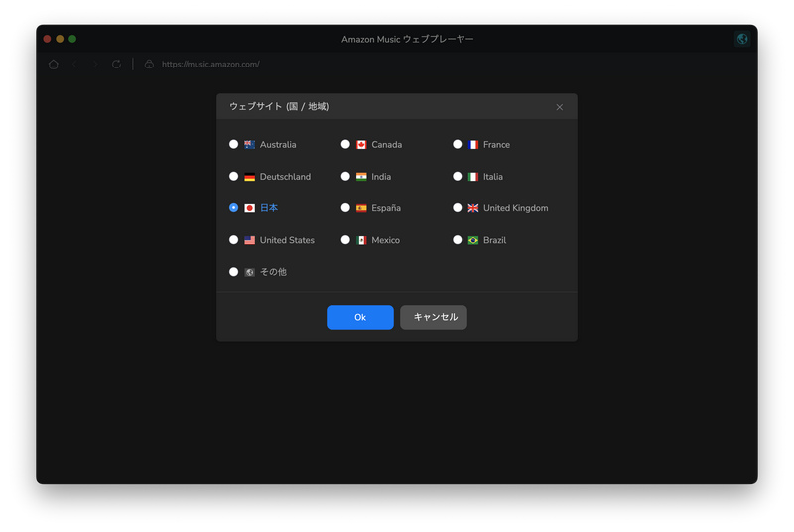
Task: Click the selected 日本 radio button
Action: (x=233, y=208)
